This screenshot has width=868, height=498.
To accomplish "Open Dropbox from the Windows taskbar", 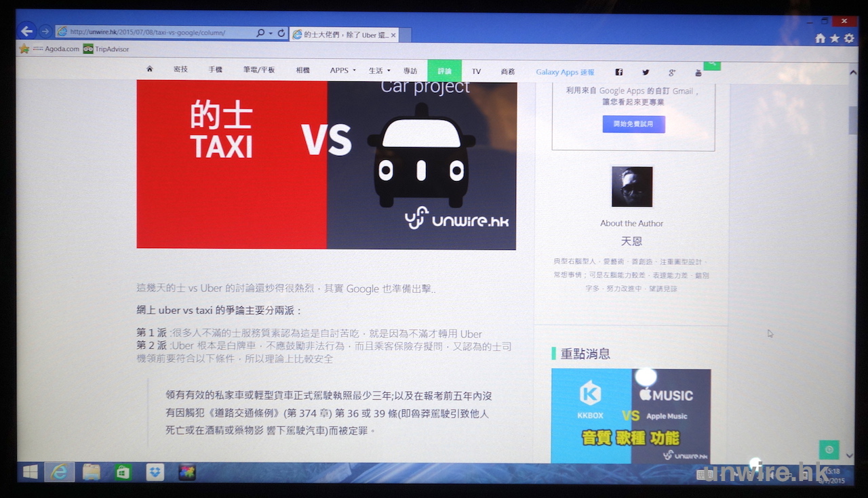I will pos(155,472).
